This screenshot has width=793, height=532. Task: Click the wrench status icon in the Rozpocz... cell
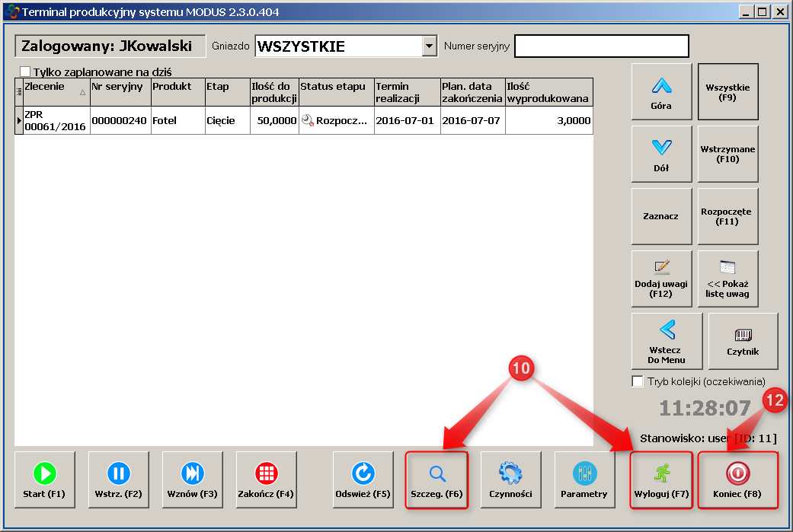308,120
